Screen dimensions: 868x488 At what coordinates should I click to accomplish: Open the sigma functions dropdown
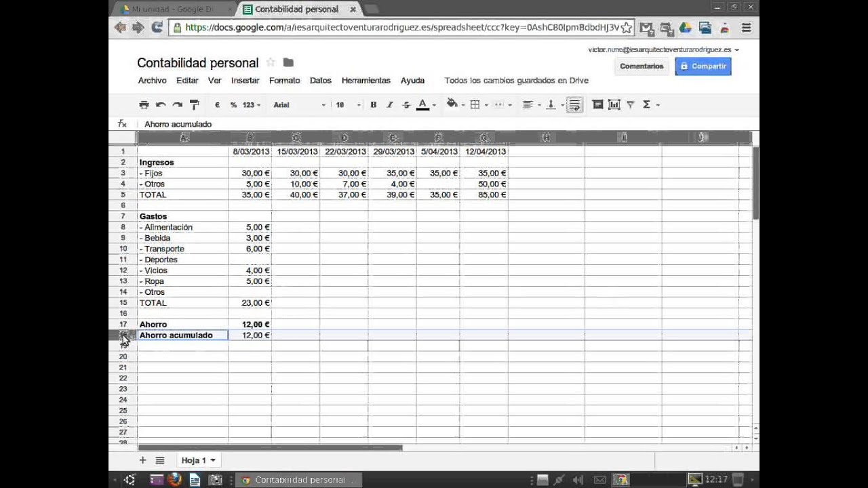tap(650, 104)
